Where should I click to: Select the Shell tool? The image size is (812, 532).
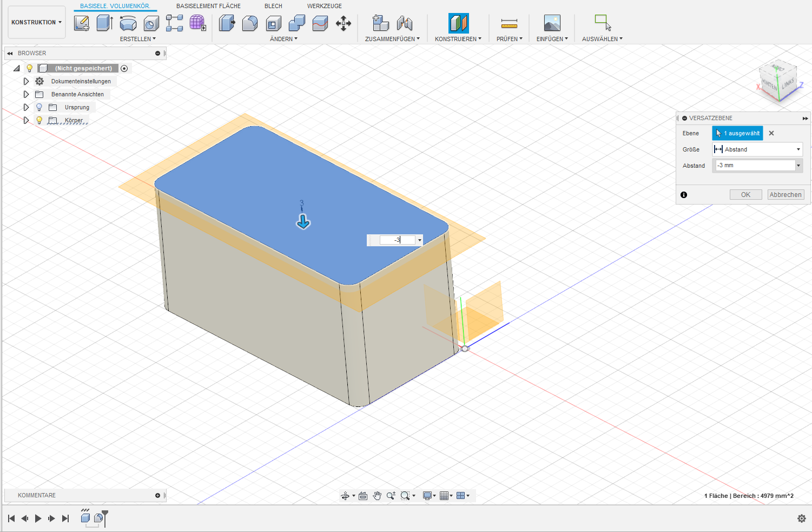274,23
